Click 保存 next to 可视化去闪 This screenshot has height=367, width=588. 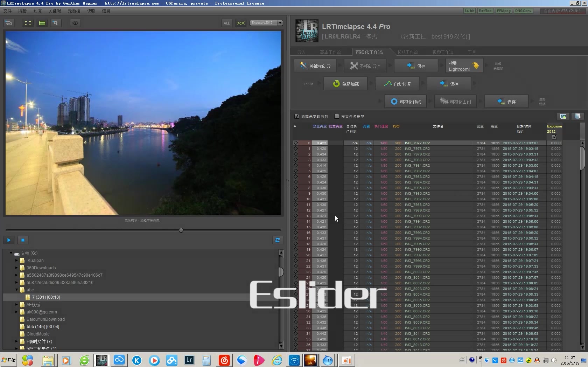pos(506,102)
